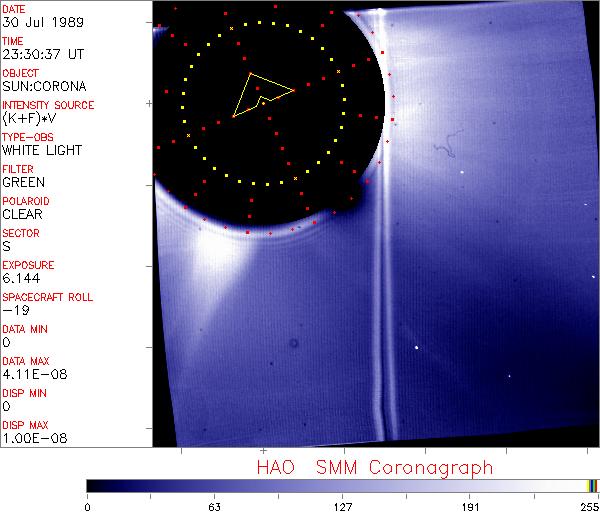Click the colorbar tick label 63
The image size is (600, 512).
click(x=214, y=507)
